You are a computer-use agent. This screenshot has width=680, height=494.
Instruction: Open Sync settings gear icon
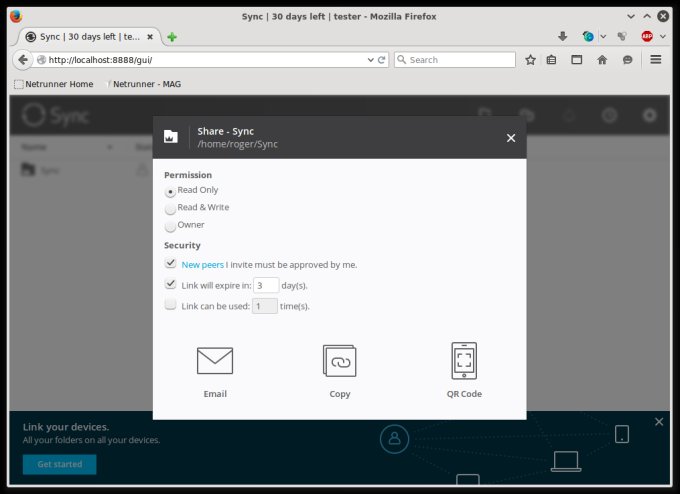pos(649,115)
